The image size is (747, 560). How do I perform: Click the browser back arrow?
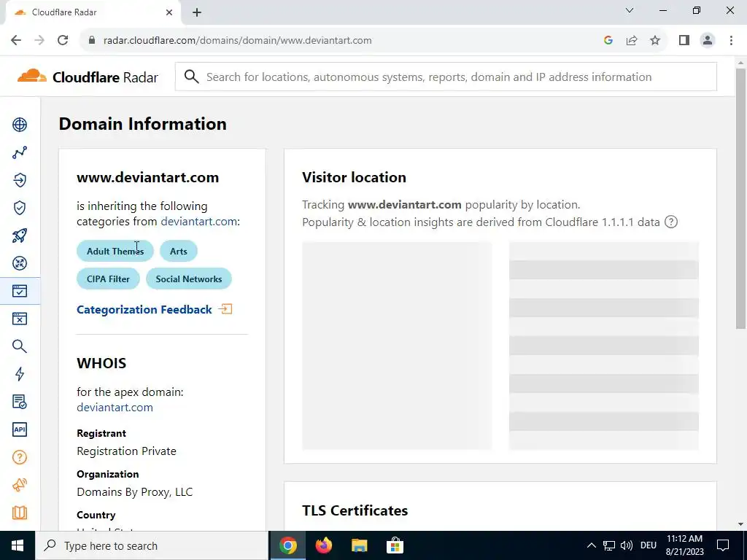tap(16, 41)
